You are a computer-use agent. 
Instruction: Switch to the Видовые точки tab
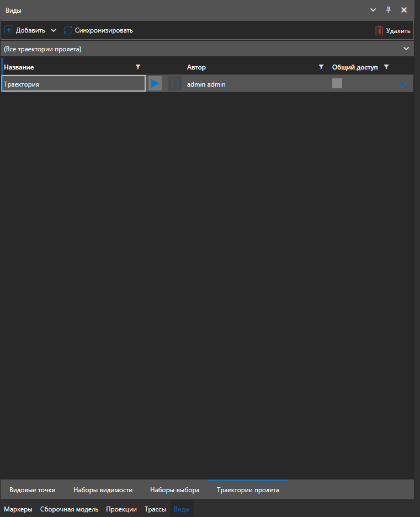32,490
